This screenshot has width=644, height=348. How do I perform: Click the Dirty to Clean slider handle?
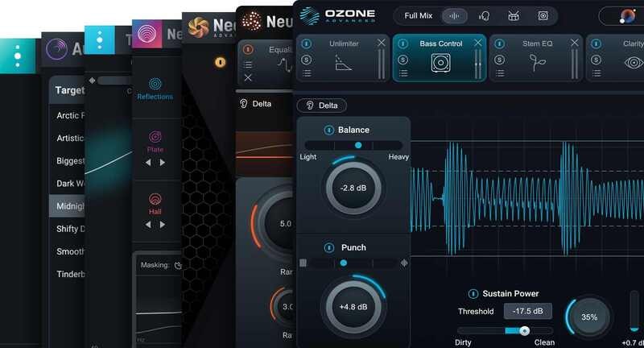pyautogui.click(x=524, y=330)
